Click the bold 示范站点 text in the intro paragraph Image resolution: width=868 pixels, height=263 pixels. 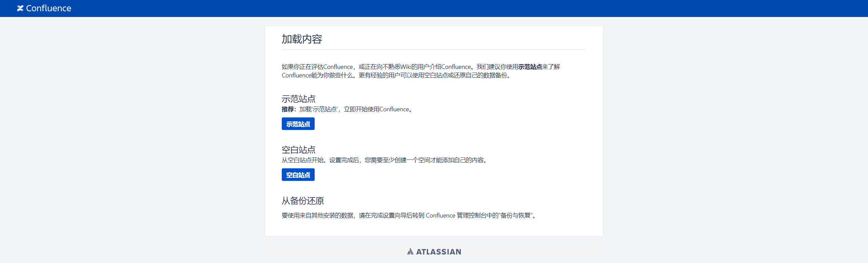(530, 67)
